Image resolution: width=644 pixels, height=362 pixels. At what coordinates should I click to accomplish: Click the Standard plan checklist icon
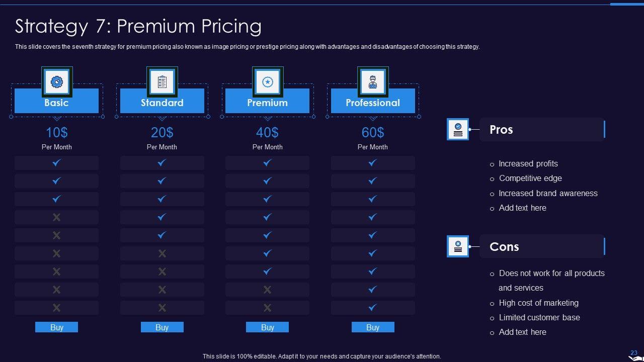click(162, 81)
